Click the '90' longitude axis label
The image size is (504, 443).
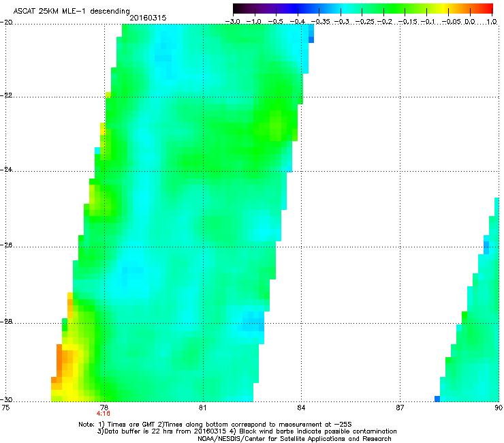coord(499,408)
